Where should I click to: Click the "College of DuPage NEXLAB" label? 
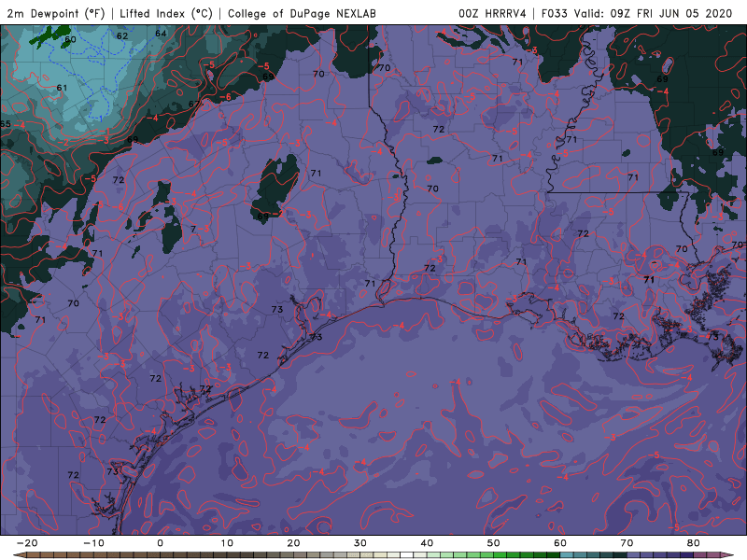pyautogui.click(x=302, y=14)
